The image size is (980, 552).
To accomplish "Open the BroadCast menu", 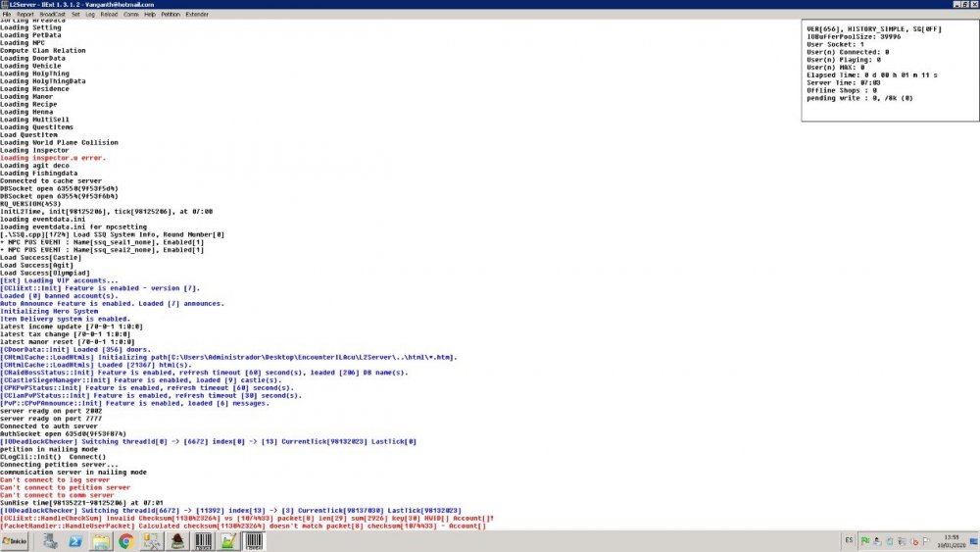I will (52, 16).
